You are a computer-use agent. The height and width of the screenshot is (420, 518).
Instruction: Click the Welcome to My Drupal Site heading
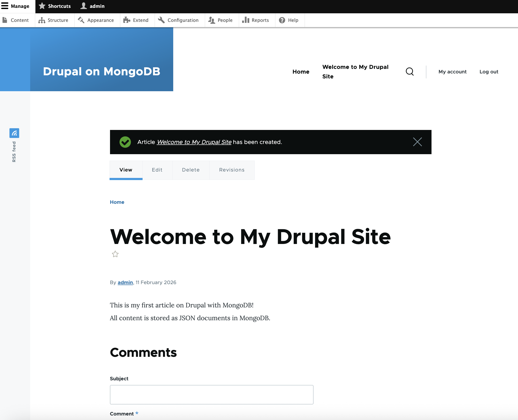click(x=250, y=237)
